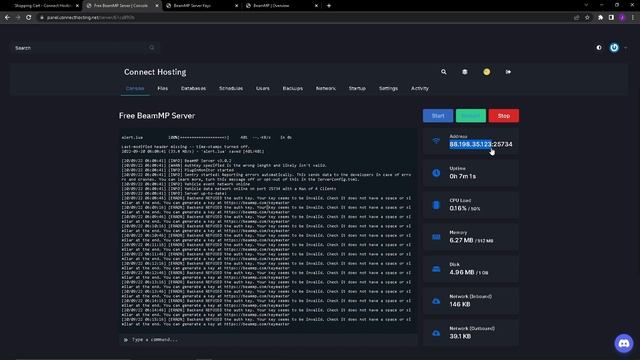
Task: Close the BeamMP Overview browser tab
Action: point(316,6)
